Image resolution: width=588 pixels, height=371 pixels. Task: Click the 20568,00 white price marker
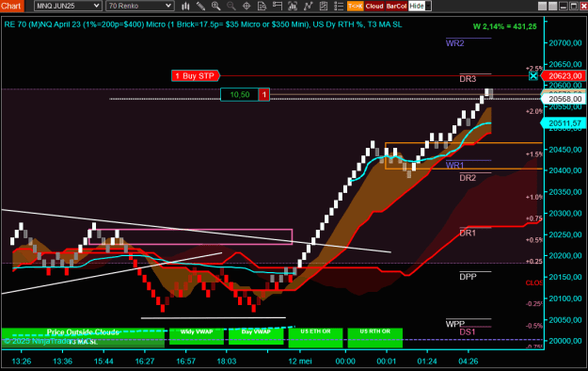(x=564, y=99)
